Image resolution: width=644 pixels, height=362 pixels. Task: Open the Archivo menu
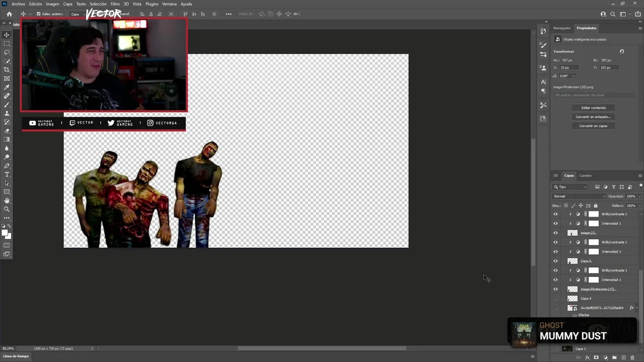pos(18,4)
